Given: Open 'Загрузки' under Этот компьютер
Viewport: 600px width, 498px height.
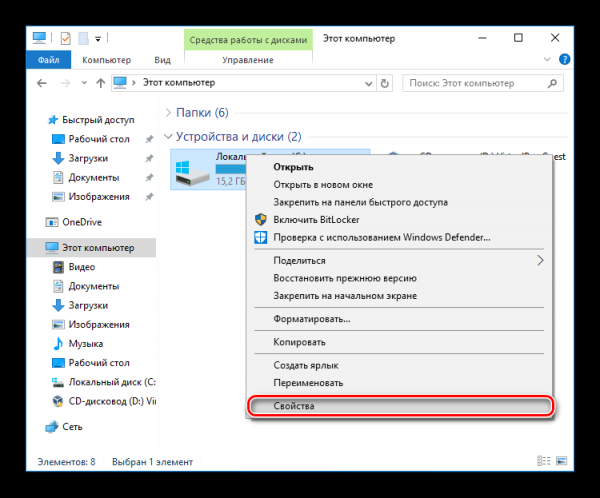Looking at the screenshot, I should tap(88, 305).
